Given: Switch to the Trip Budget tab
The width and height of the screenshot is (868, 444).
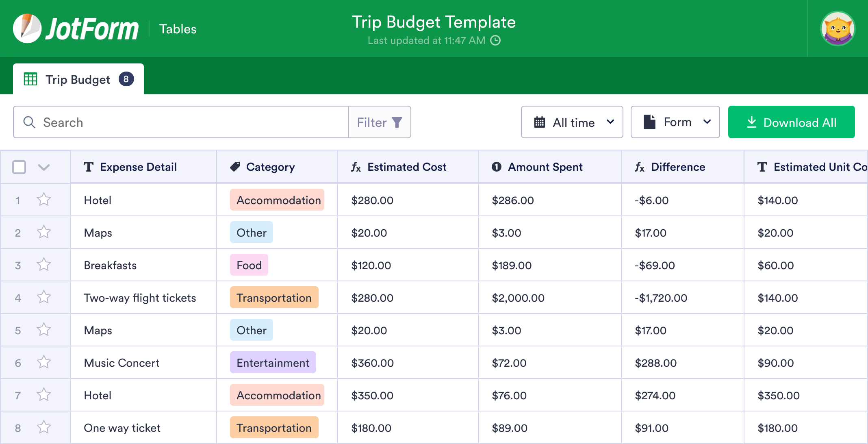Looking at the screenshot, I should 78,79.
